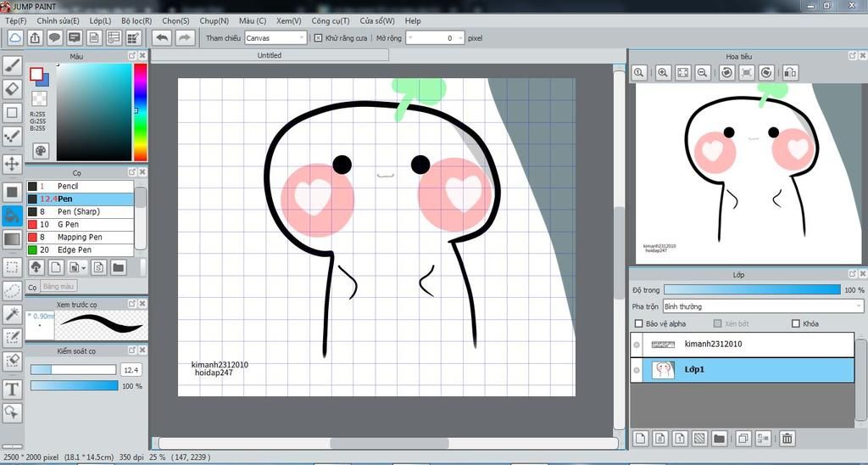Select the Bucket fill tool
The width and height of the screenshot is (868, 465).
[12, 216]
